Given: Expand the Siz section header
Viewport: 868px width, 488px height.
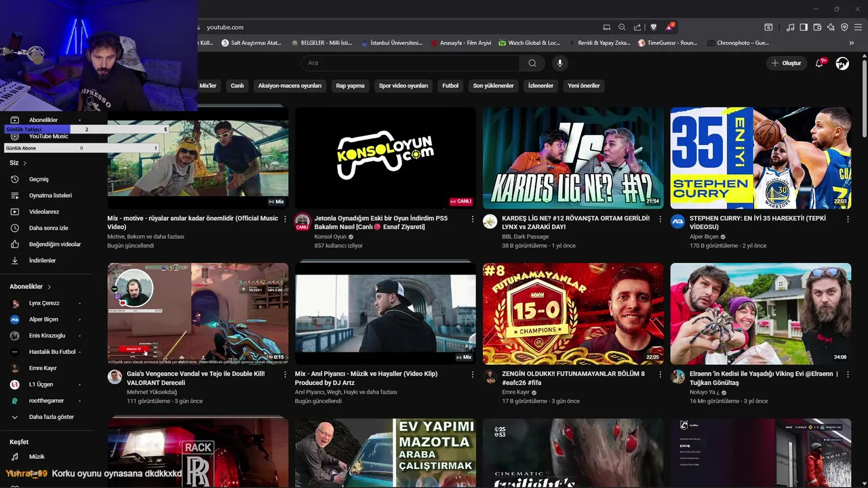Looking at the screenshot, I should (18, 163).
